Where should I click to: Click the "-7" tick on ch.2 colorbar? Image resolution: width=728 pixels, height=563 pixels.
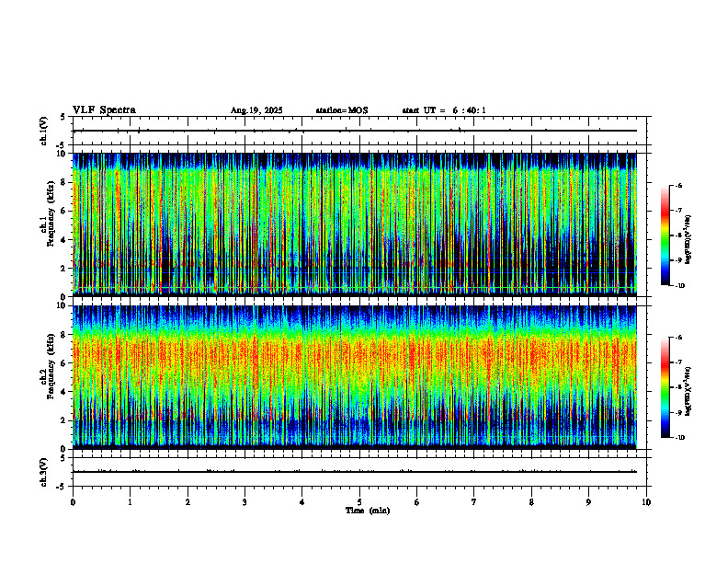[x=677, y=362]
